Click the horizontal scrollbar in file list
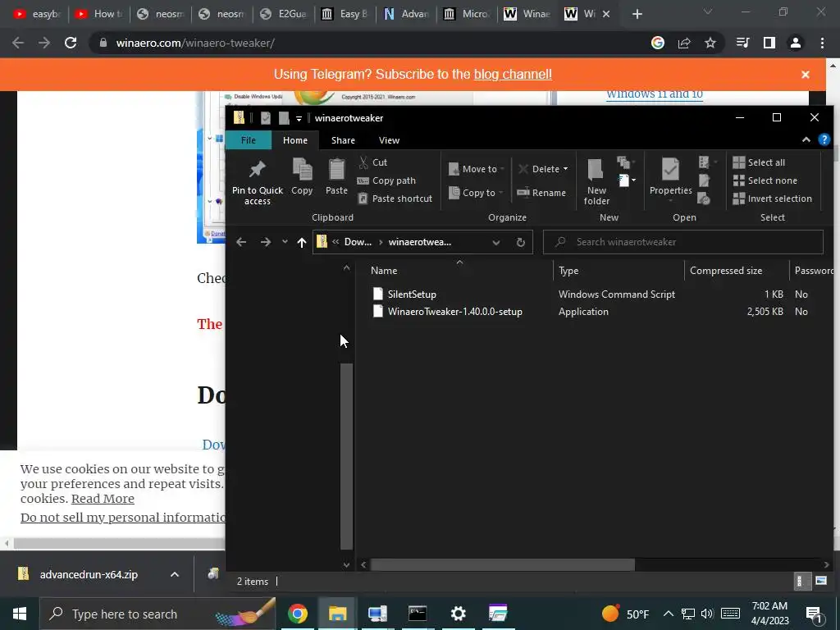The height and width of the screenshot is (630, 840). point(502,564)
